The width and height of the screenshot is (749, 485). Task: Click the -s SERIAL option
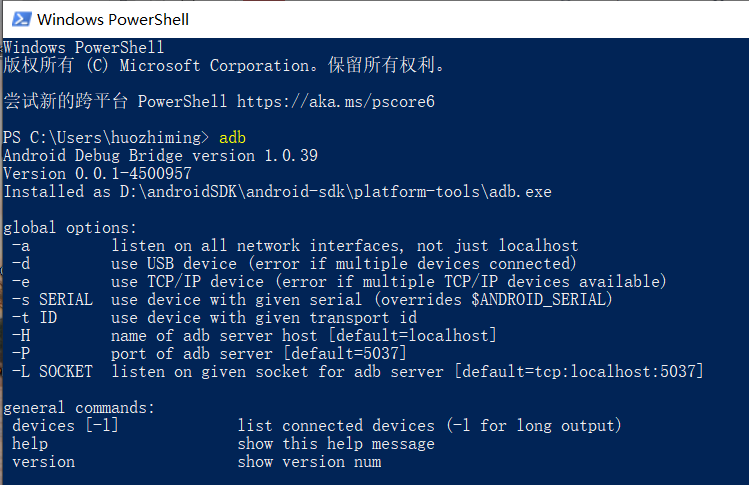click(52, 299)
